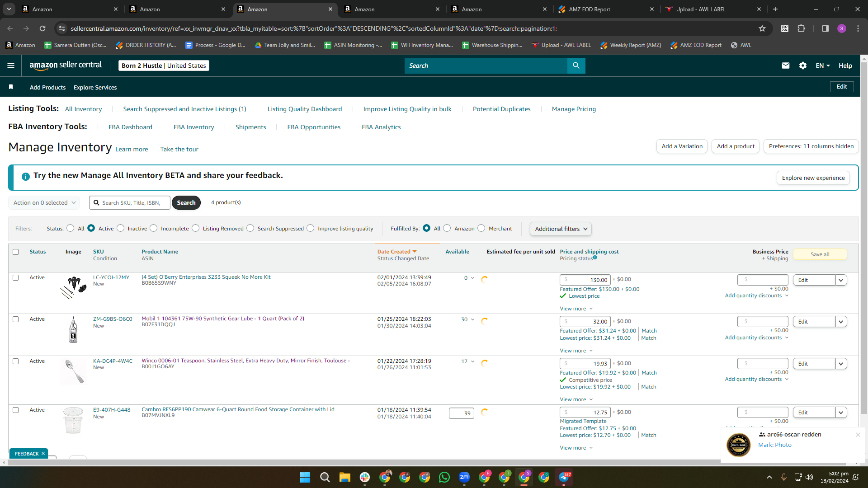Check the box for SKU KA-DC4P-4W4C
The height and width of the screenshot is (488, 868).
point(16,361)
